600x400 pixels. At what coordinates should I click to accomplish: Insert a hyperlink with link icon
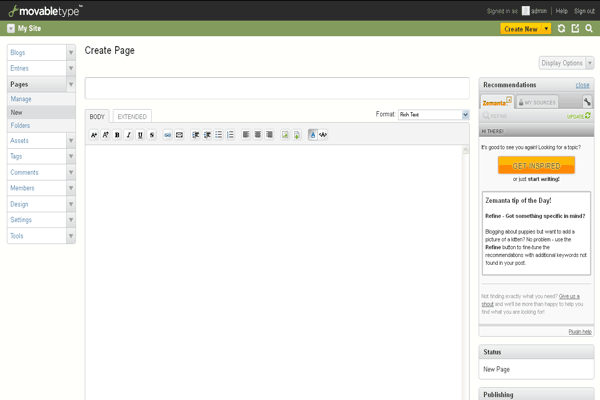(x=168, y=135)
